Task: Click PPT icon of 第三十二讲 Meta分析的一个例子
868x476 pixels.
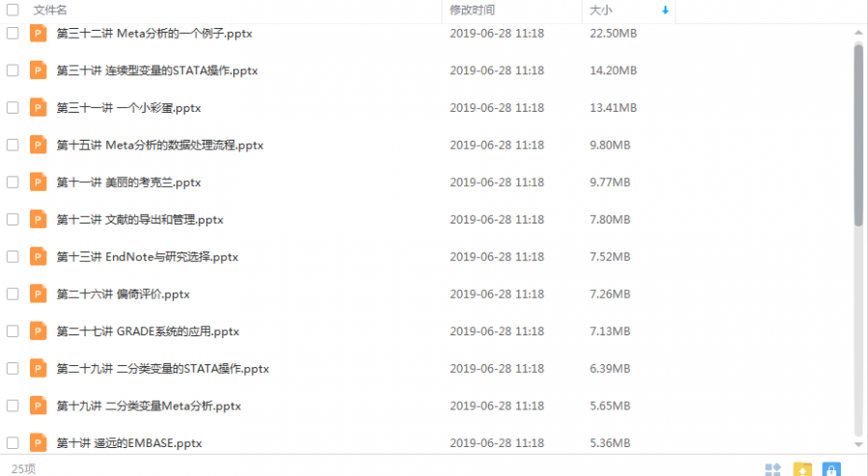Action: [38, 34]
